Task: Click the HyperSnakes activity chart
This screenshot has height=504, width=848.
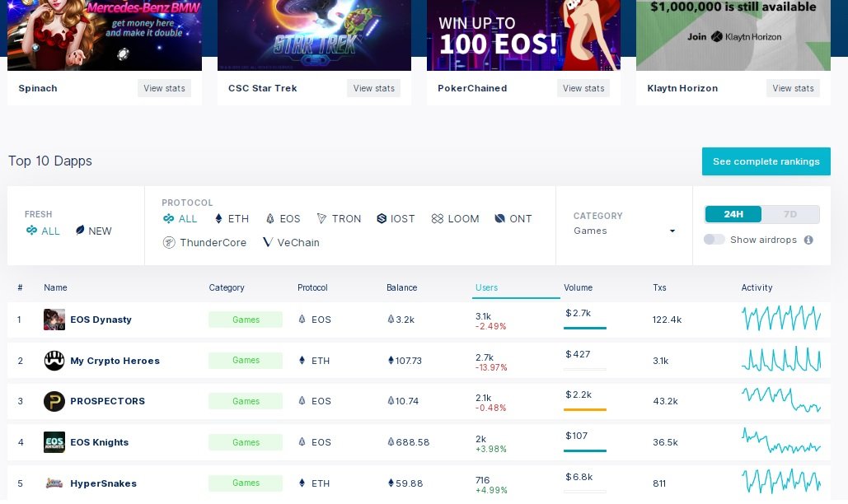Action: coord(781,481)
